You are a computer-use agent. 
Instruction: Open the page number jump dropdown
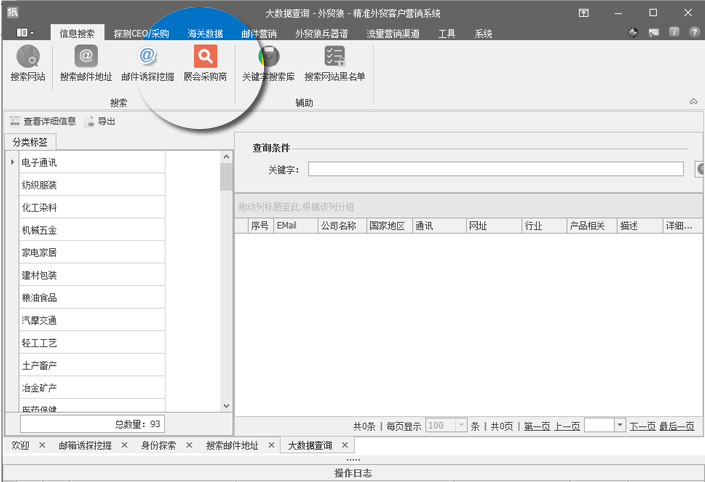pyautogui.click(x=620, y=426)
